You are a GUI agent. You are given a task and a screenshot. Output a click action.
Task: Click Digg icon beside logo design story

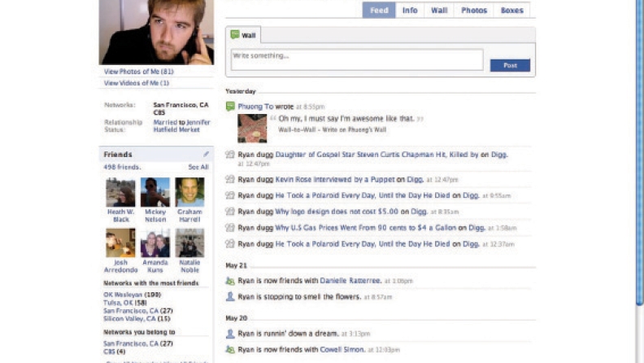(230, 212)
